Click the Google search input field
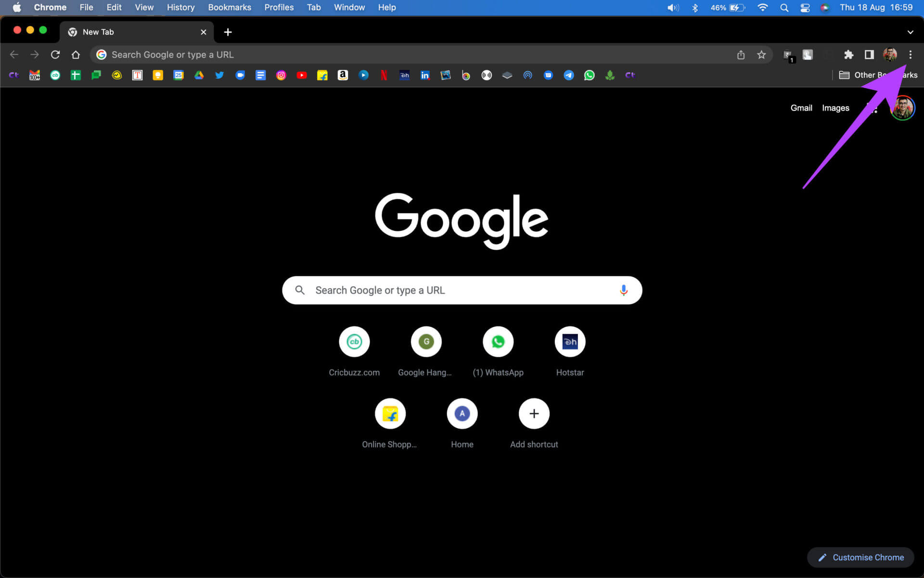The width and height of the screenshot is (924, 578). 462,290
